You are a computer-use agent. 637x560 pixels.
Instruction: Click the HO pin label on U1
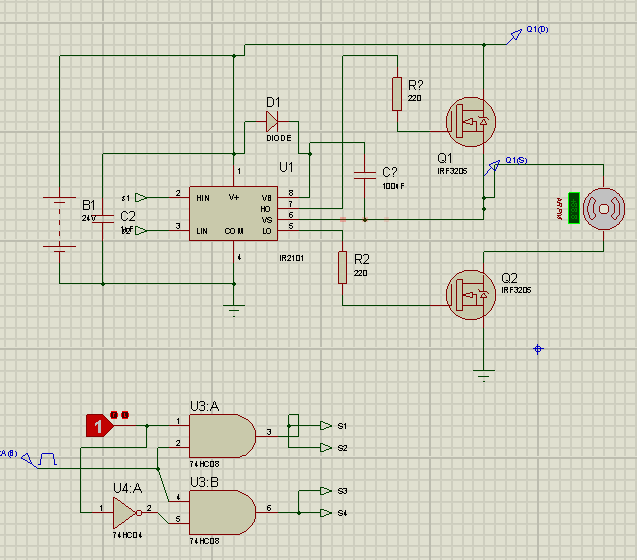tap(265, 209)
